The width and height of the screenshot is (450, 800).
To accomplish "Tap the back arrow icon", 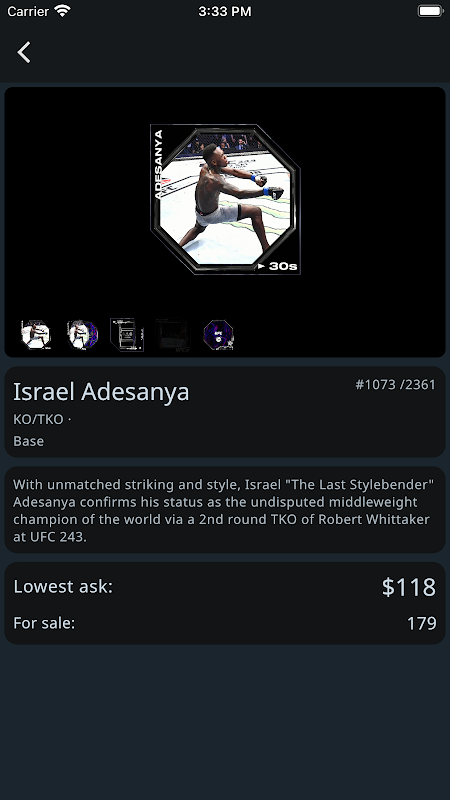I will point(24,52).
